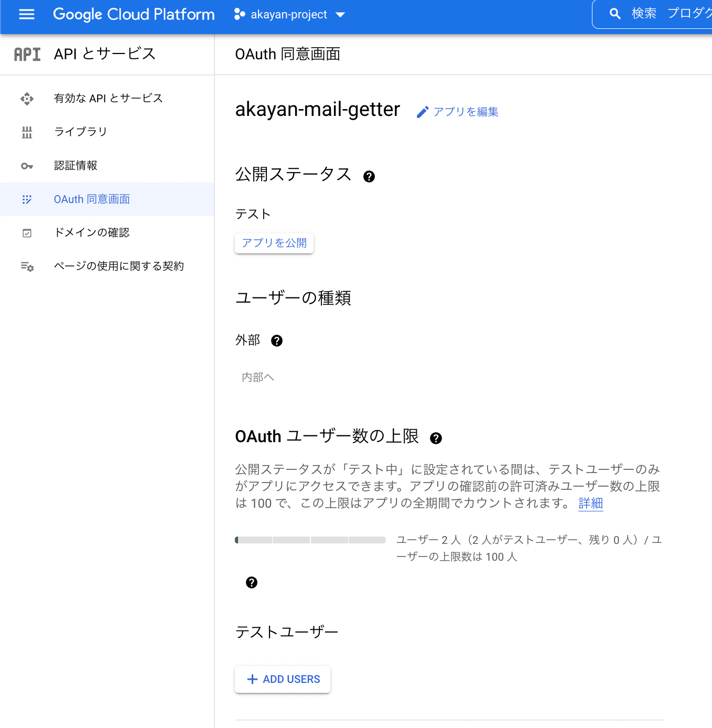This screenshot has height=728, width=712.
Task: Click Google Cloud Platform logo text
Action: pyautogui.click(x=134, y=14)
